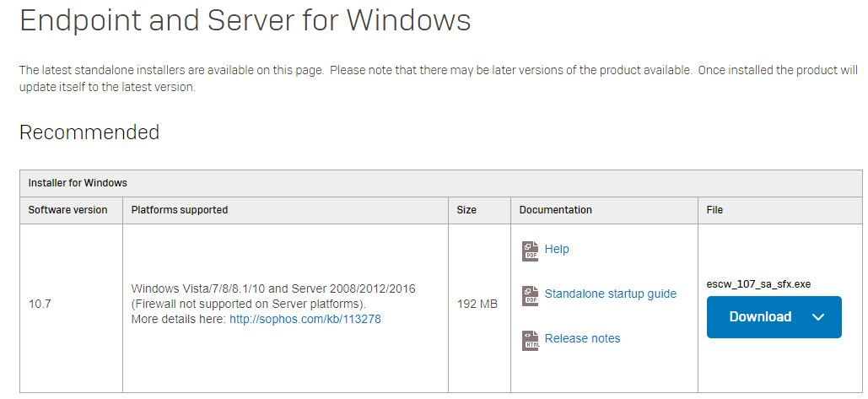Screen dimensions: 868x399
Task: Click the PDF icon beside Help
Action: tap(531, 251)
